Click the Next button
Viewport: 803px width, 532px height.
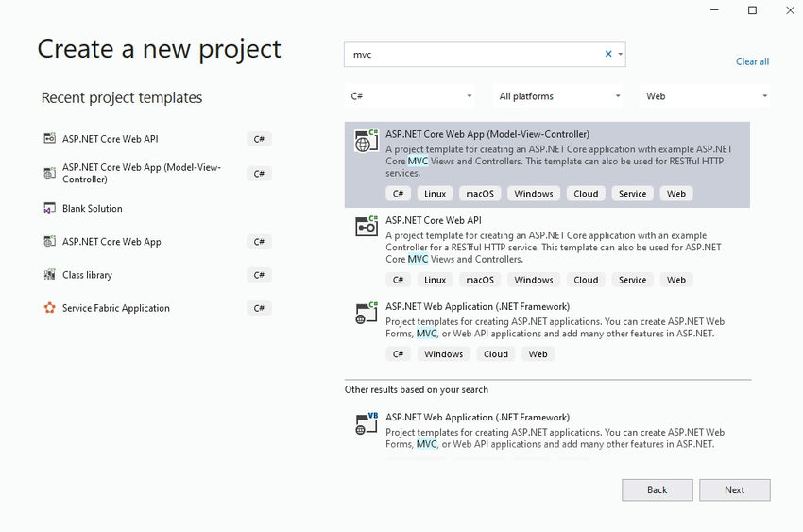coord(734,490)
